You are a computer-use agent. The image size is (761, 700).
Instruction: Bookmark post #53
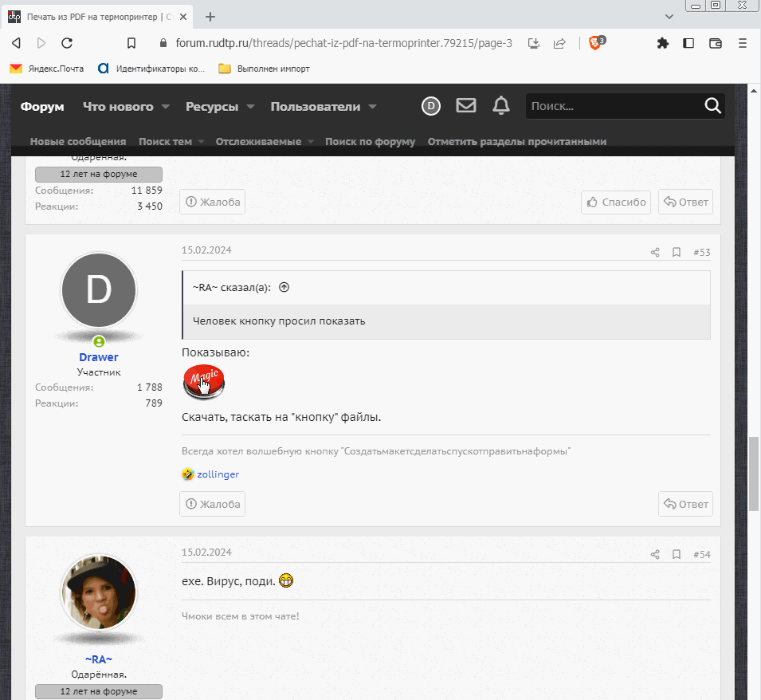tap(677, 253)
